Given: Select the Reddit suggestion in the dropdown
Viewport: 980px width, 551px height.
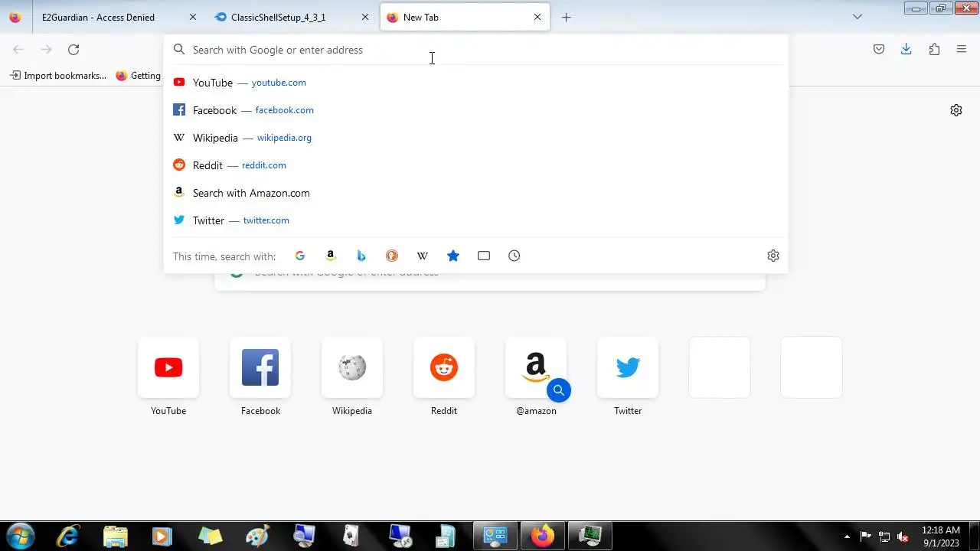Looking at the screenshot, I should pos(475,165).
